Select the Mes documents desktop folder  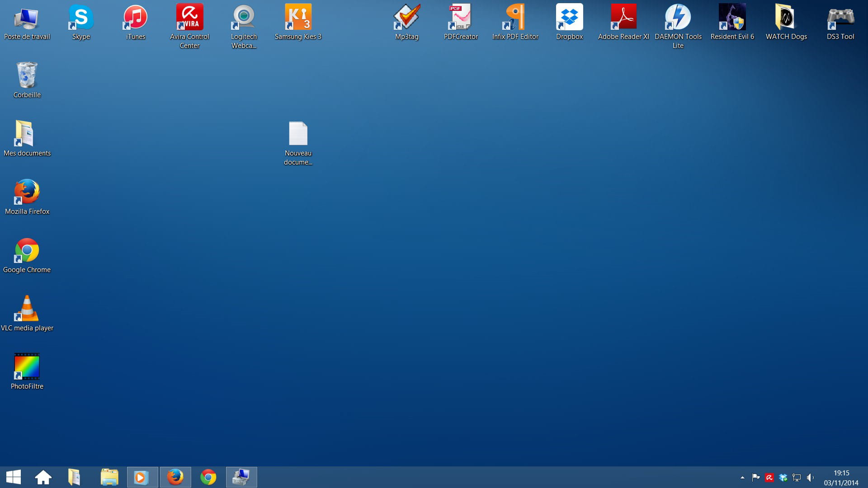click(x=27, y=139)
